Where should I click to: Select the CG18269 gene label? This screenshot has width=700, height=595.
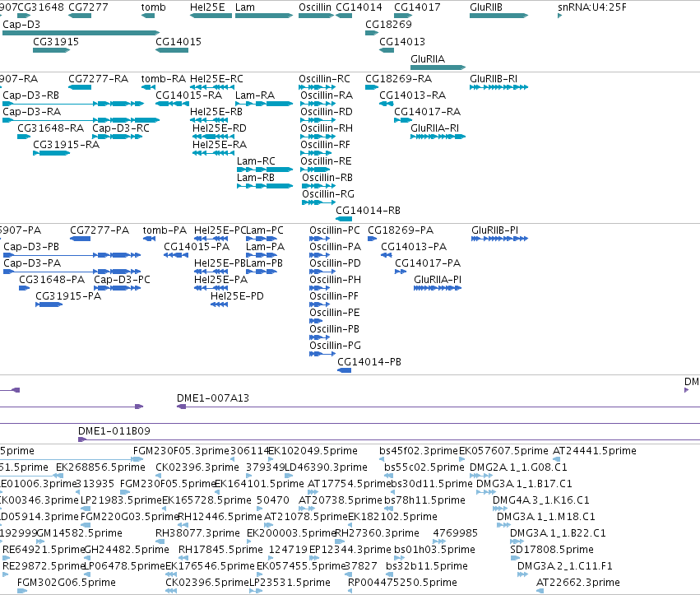[388, 24]
